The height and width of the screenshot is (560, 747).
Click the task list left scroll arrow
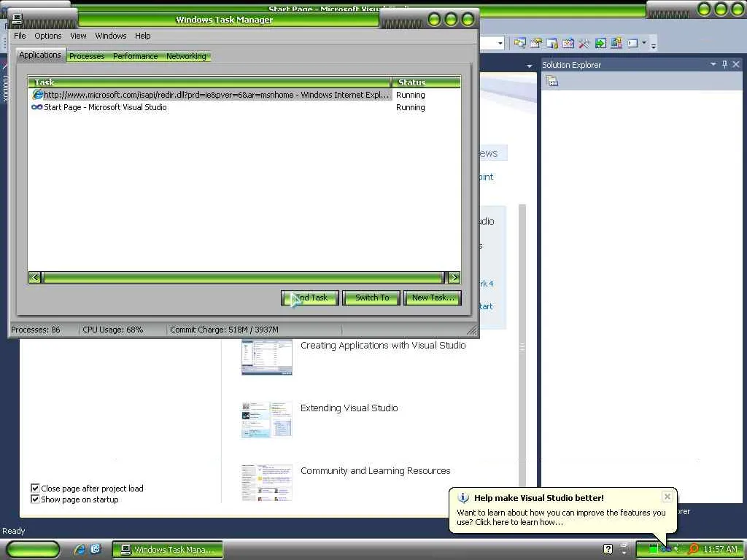click(34, 277)
